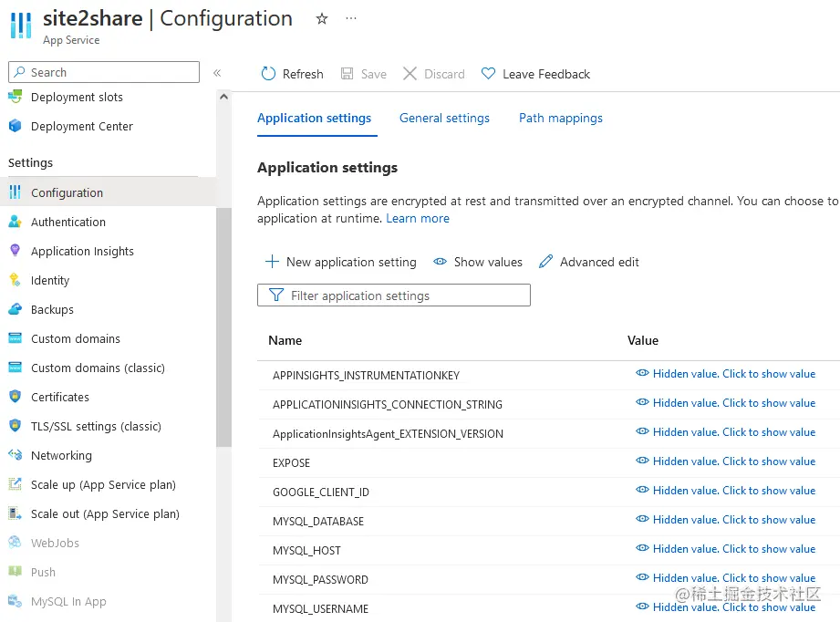Open Application Insights from the sidebar
This screenshot has width=840, height=622.
click(x=81, y=251)
